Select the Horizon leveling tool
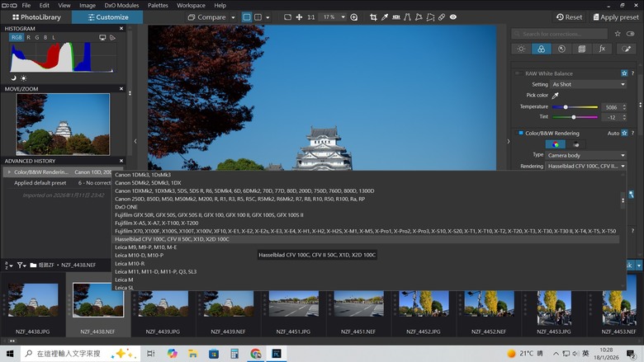The height and width of the screenshot is (362, 644). 396,17
